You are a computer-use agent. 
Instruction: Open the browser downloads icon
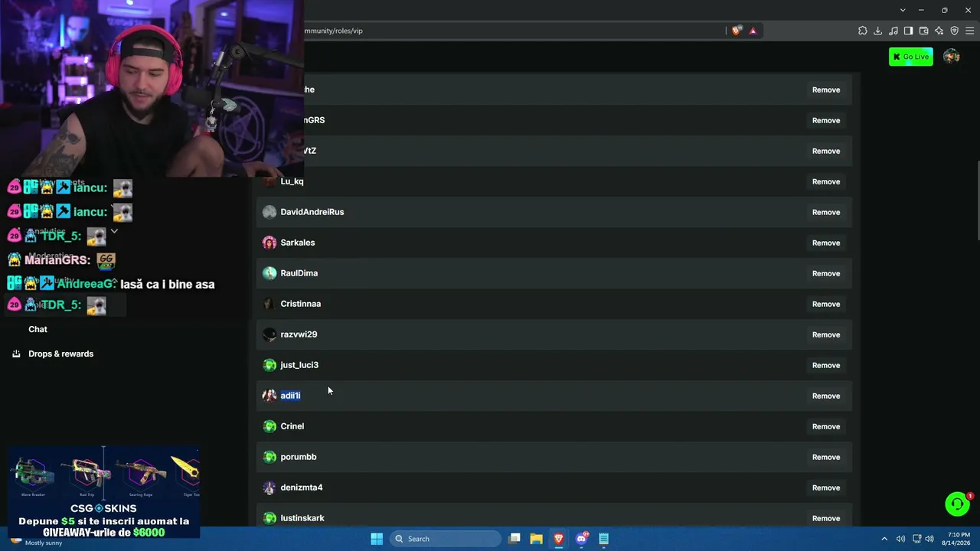(x=878, y=31)
